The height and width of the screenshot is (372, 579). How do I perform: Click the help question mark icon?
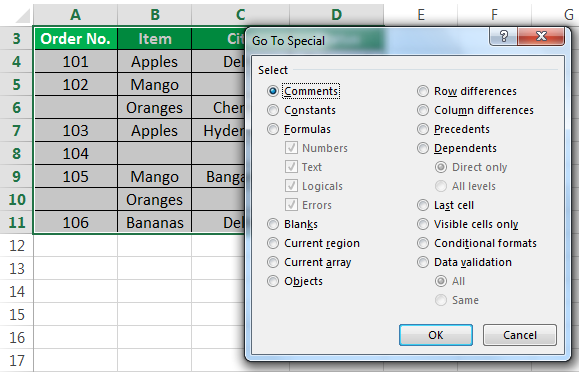click(x=504, y=36)
